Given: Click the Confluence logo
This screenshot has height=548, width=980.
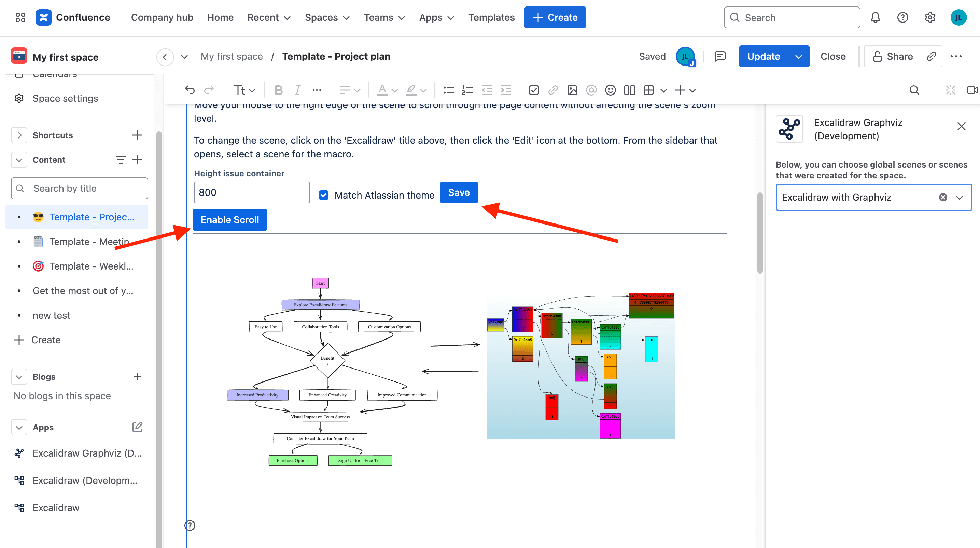Looking at the screenshot, I should (x=73, y=17).
